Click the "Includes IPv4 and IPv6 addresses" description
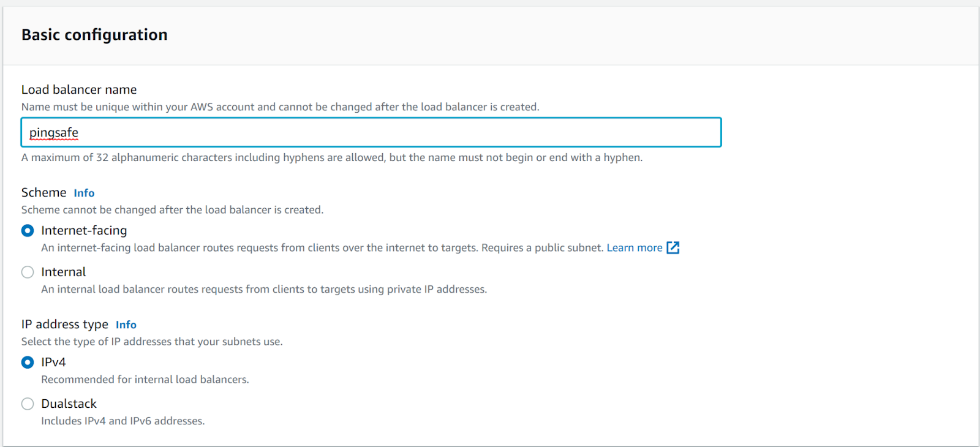 pyautogui.click(x=123, y=421)
